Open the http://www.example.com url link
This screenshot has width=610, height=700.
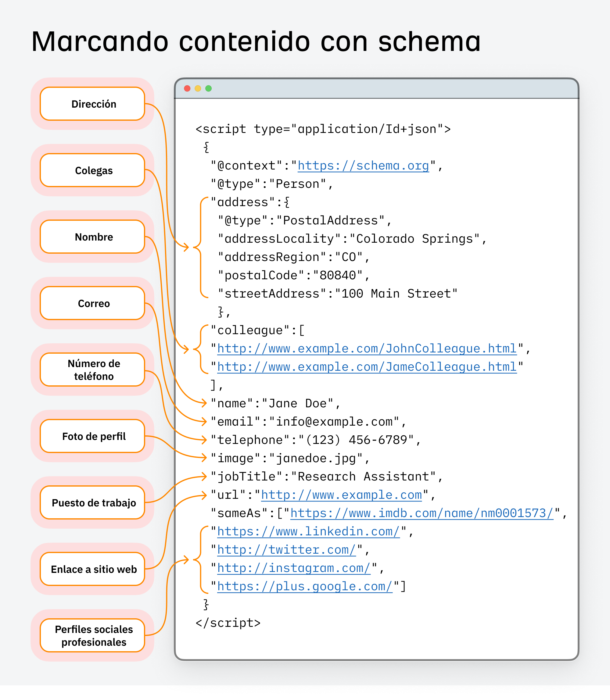tap(341, 495)
